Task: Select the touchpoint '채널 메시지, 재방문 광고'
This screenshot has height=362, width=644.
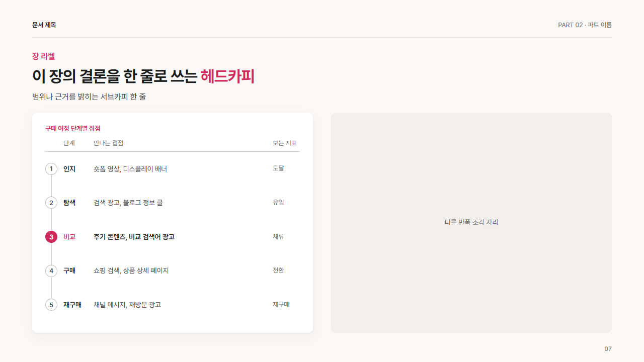Action: [127, 305]
